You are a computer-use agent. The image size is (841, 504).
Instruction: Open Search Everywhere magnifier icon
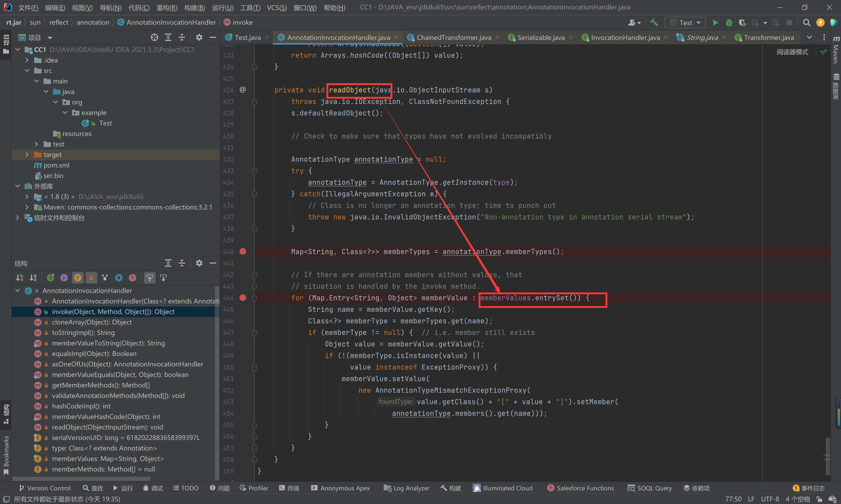click(806, 22)
